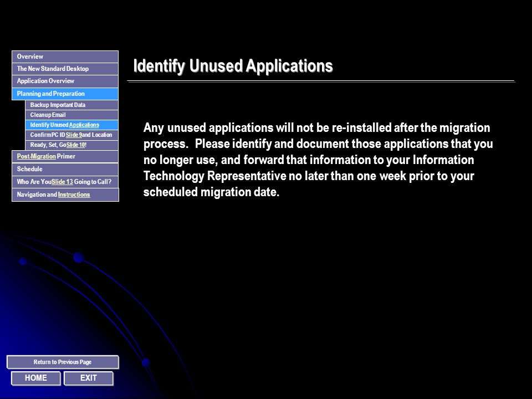Select Planning and Preparation section
Image resolution: width=532 pixels, height=399 pixels.
(65, 94)
